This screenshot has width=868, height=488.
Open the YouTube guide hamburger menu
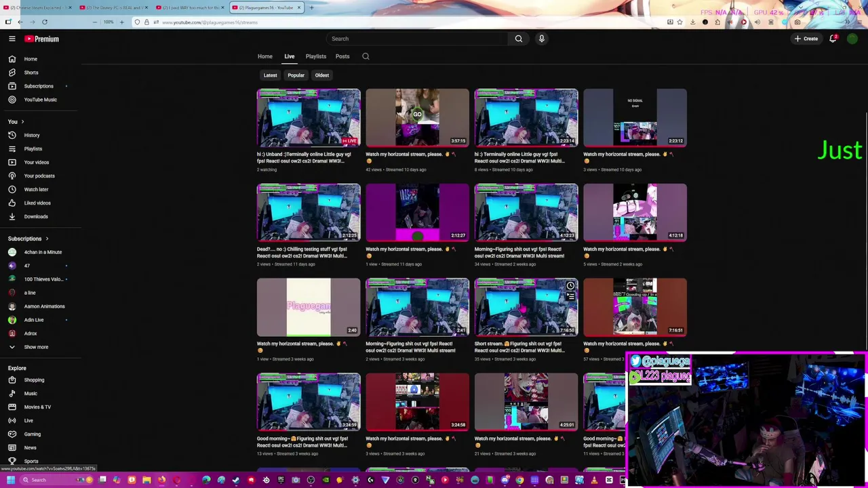pyautogui.click(x=12, y=39)
